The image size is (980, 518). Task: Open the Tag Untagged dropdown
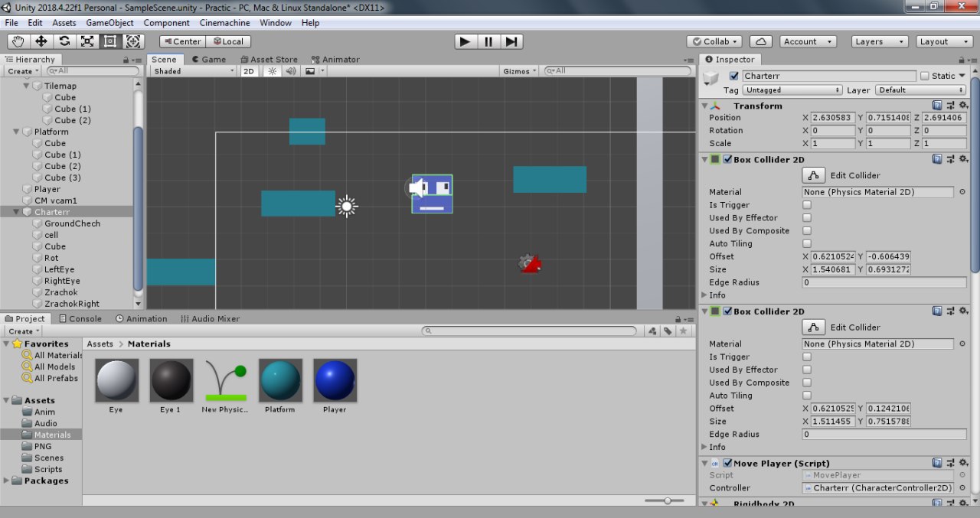(792, 90)
